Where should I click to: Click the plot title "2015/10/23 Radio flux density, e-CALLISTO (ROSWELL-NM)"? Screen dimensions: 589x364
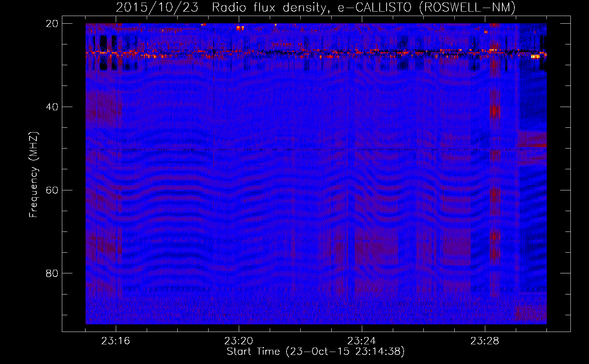(x=316, y=7)
